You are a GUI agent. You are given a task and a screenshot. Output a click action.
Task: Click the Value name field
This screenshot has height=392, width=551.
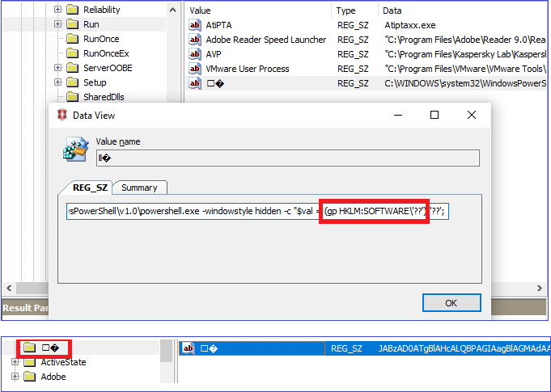coord(288,158)
